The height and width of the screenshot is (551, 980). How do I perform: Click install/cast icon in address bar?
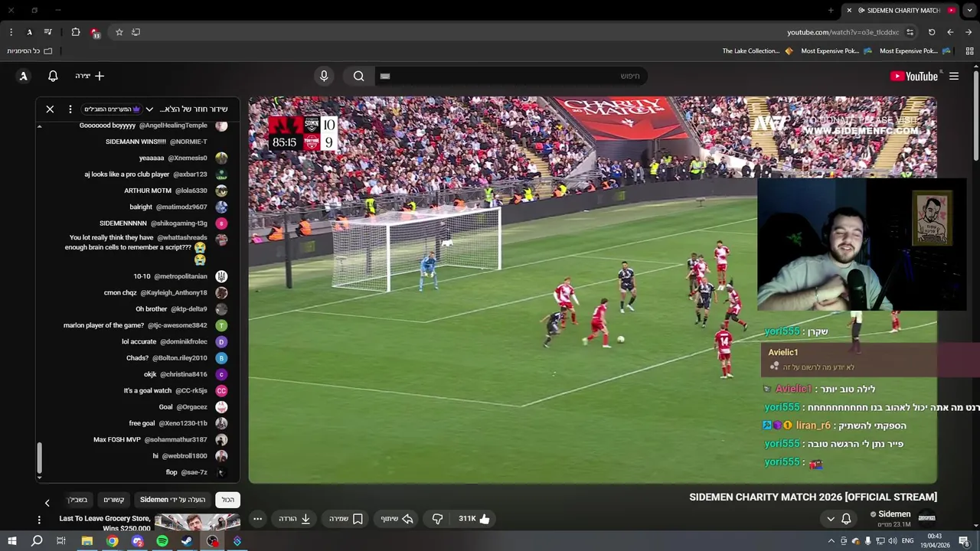[136, 32]
